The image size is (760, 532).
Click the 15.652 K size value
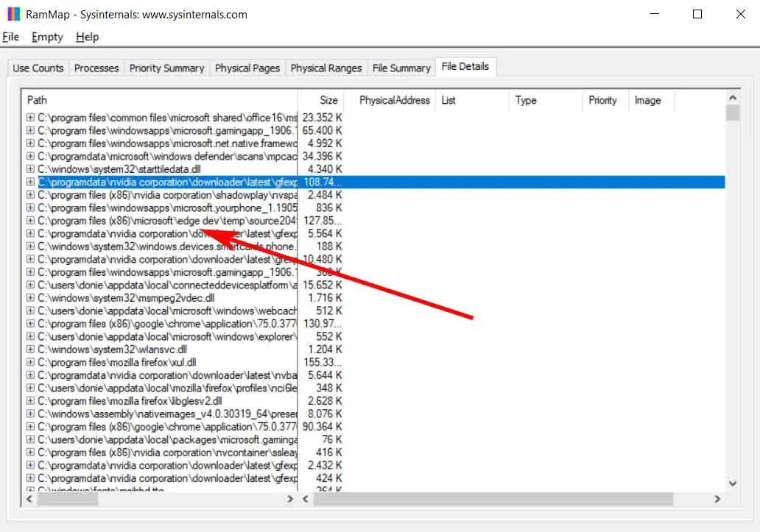click(322, 285)
